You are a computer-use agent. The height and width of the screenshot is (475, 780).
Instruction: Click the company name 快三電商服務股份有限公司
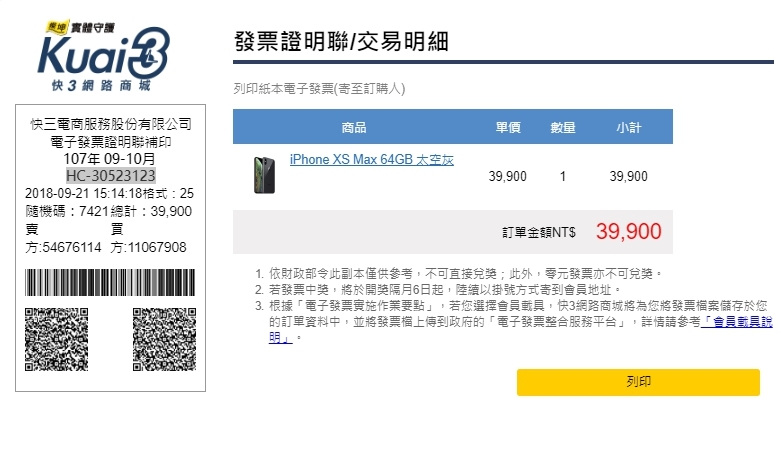coord(111,124)
